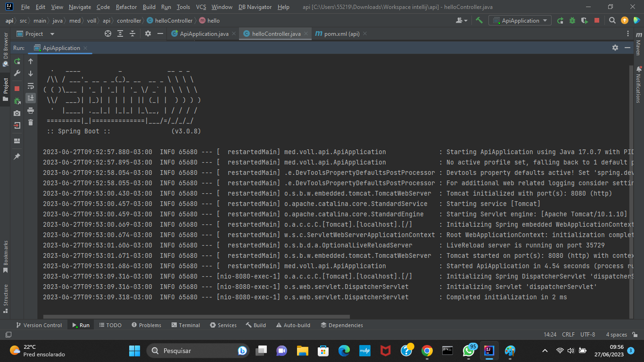Open the Terminal tool window
This screenshot has width=644, height=362.
click(x=186, y=325)
